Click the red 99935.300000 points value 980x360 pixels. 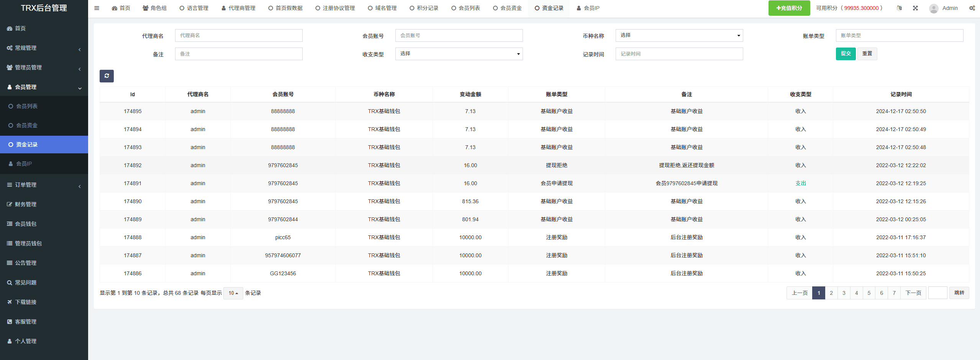point(862,8)
